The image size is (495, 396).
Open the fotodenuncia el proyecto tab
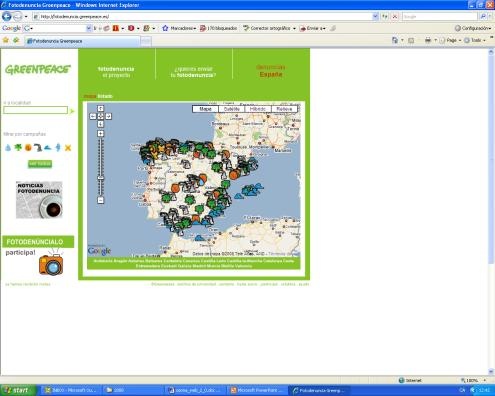[116, 72]
